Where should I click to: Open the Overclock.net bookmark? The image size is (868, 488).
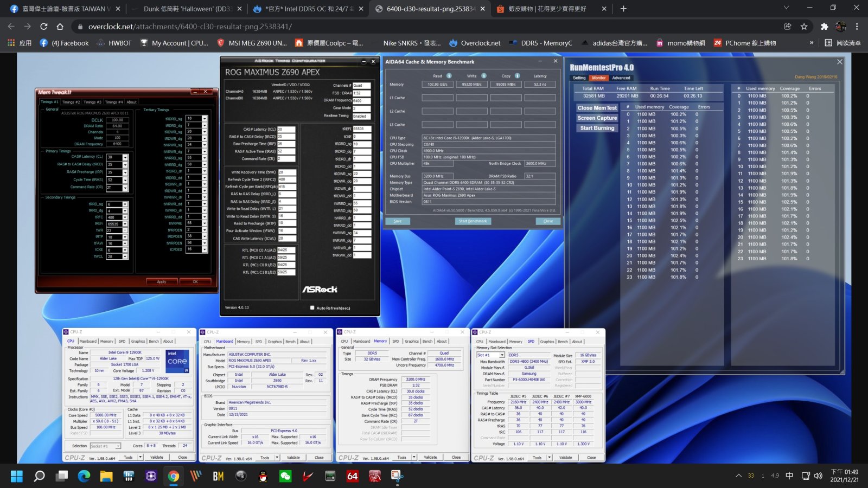(x=475, y=43)
